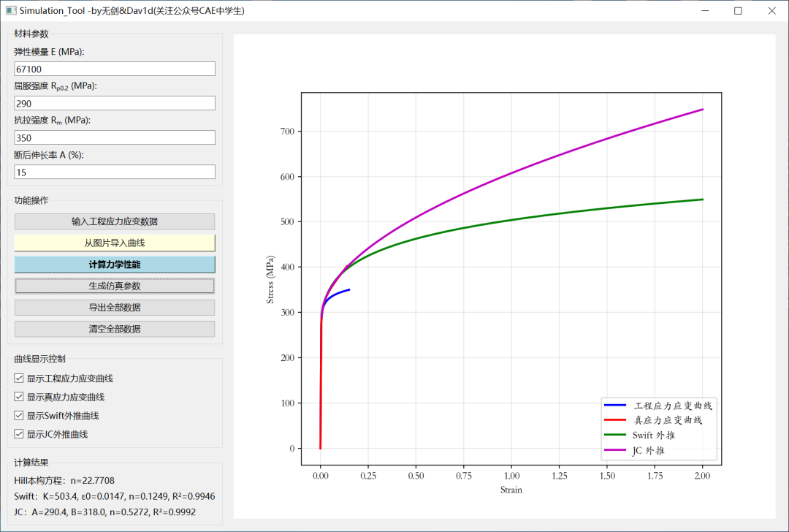This screenshot has height=532, width=789.
Task: Click the 生成仿真参数 button
Action: pyautogui.click(x=115, y=286)
